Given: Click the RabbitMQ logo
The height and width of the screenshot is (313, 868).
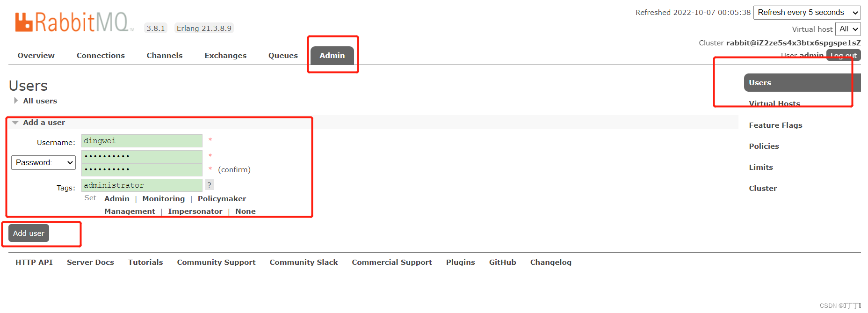Looking at the screenshot, I should pyautogui.click(x=74, y=22).
